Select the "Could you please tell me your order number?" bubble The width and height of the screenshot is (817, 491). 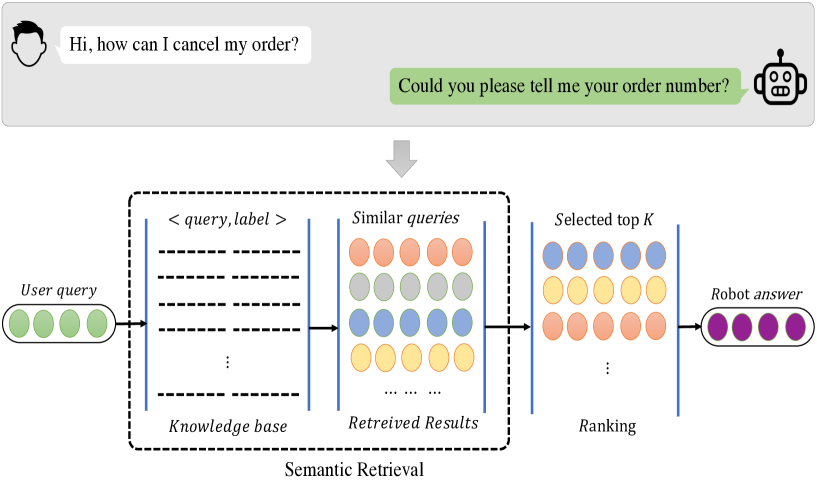[564, 86]
